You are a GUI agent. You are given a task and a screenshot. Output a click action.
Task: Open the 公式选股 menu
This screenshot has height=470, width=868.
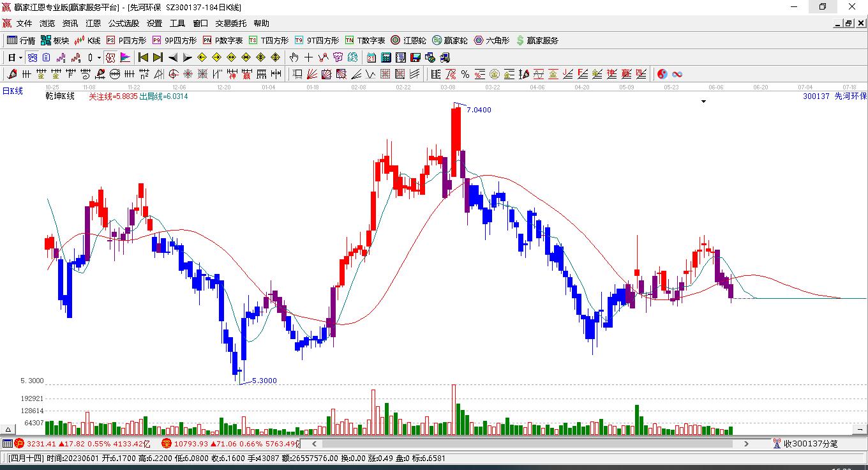pyautogui.click(x=124, y=24)
